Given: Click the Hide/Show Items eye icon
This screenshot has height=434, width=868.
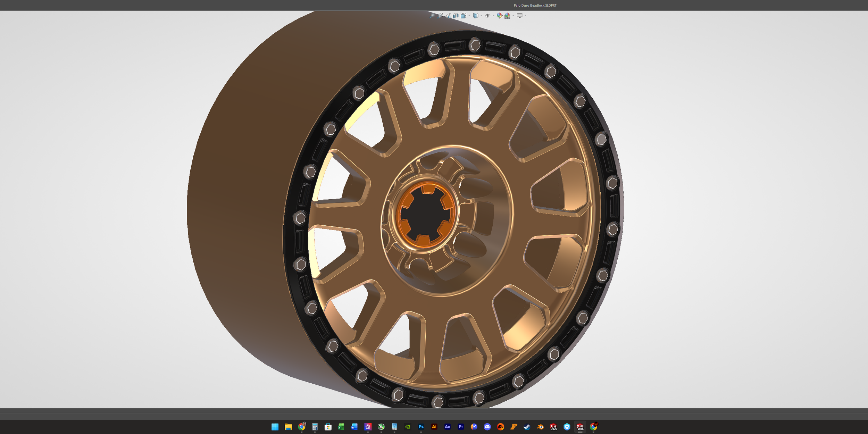Looking at the screenshot, I should 487,16.
